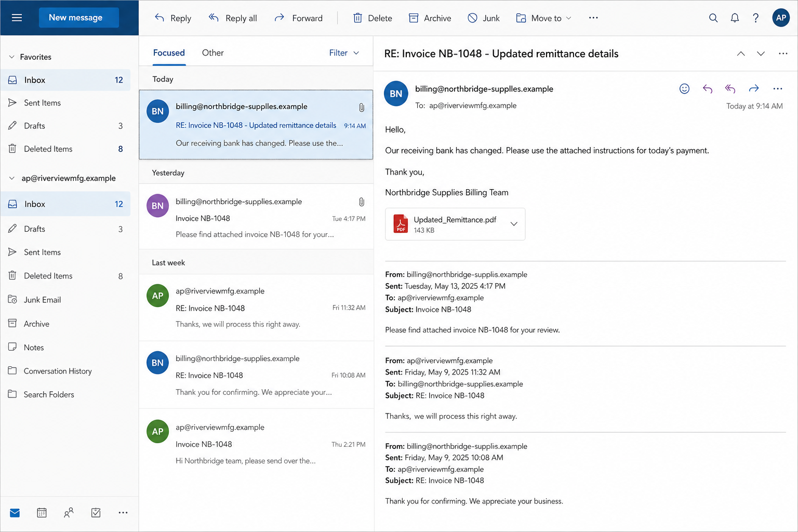Screen dimensions: 798x532
Task: Open account Deleted Items folder
Action: click(65, 276)
